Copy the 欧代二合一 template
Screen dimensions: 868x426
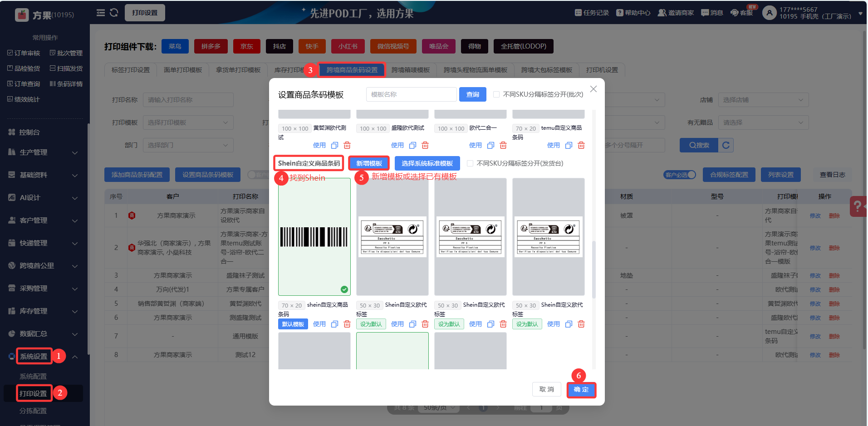tap(490, 145)
